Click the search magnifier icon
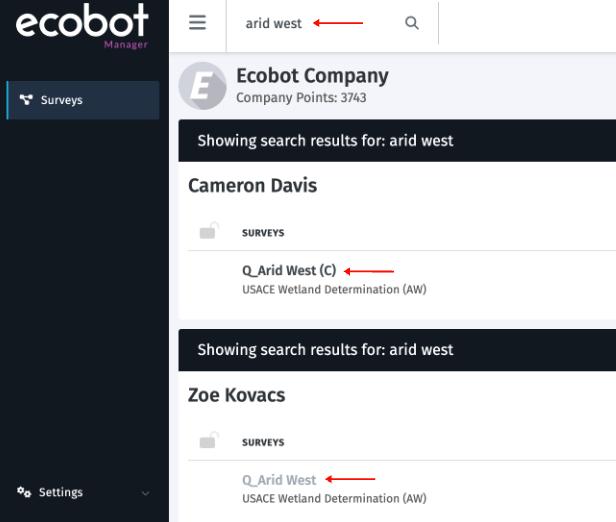Image resolution: width=616 pixels, height=522 pixels. pyautogui.click(x=412, y=23)
